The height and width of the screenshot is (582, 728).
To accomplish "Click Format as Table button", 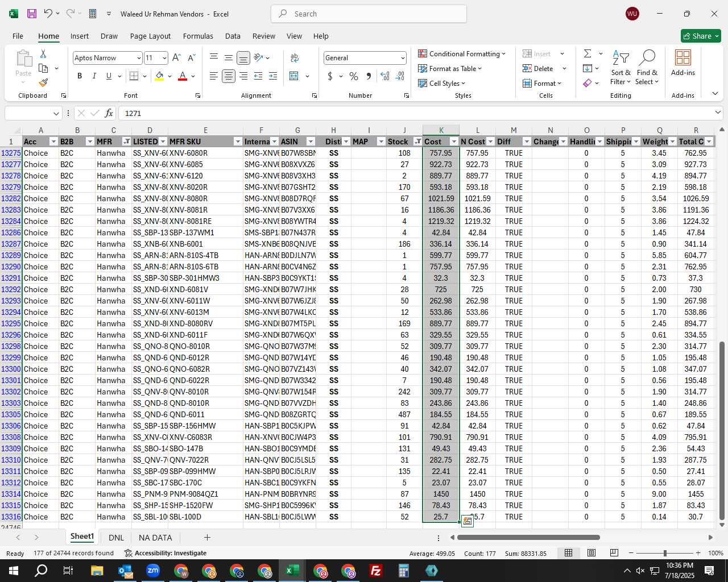I will (450, 68).
